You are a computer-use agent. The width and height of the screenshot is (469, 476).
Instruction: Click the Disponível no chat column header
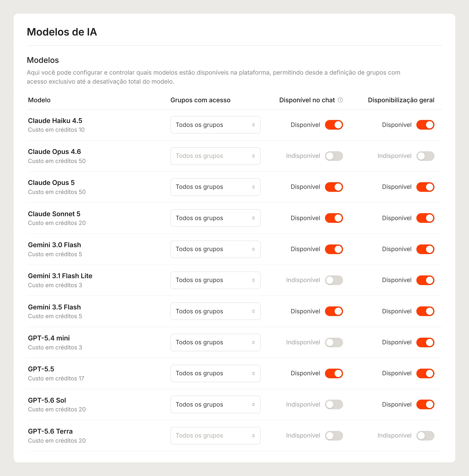307,100
